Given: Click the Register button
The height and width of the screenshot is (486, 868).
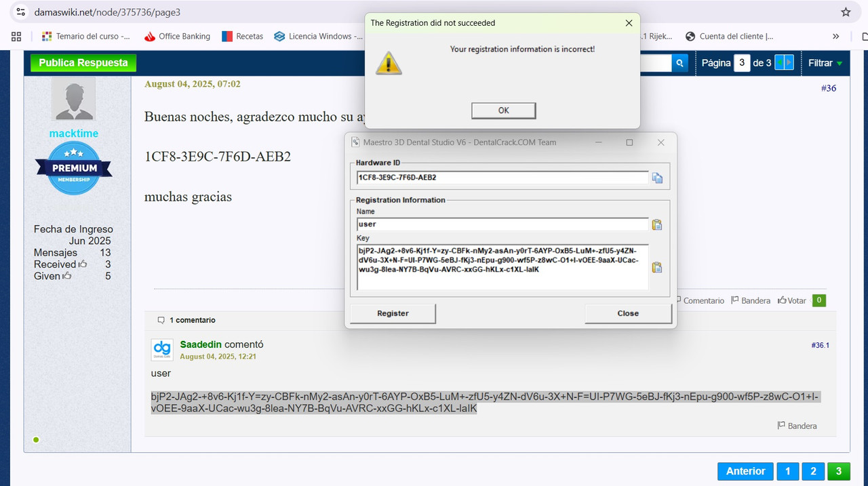Looking at the screenshot, I should click(x=393, y=313).
